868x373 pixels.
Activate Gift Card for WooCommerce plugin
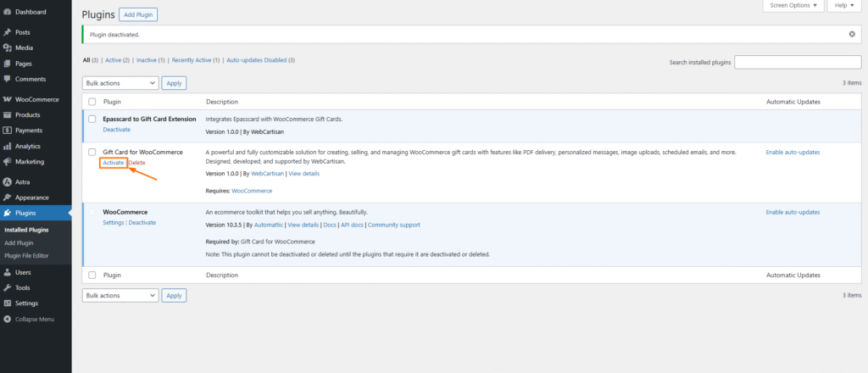click(x=114, y=162)
